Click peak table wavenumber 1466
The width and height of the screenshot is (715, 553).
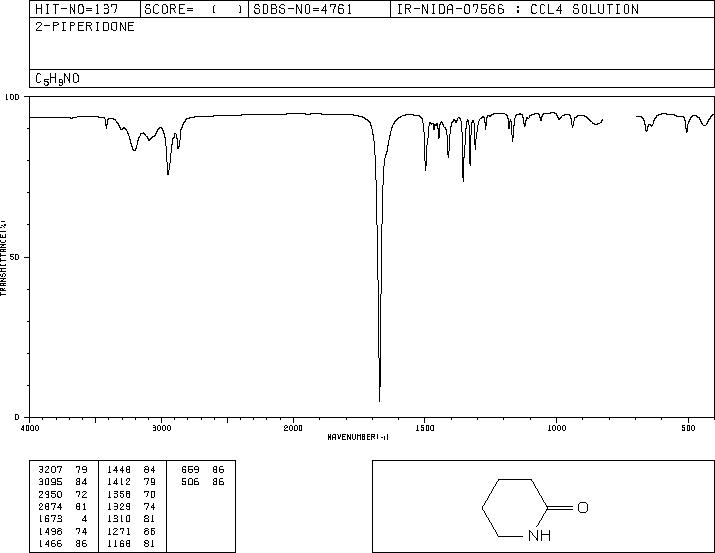[x=50, y=543]
